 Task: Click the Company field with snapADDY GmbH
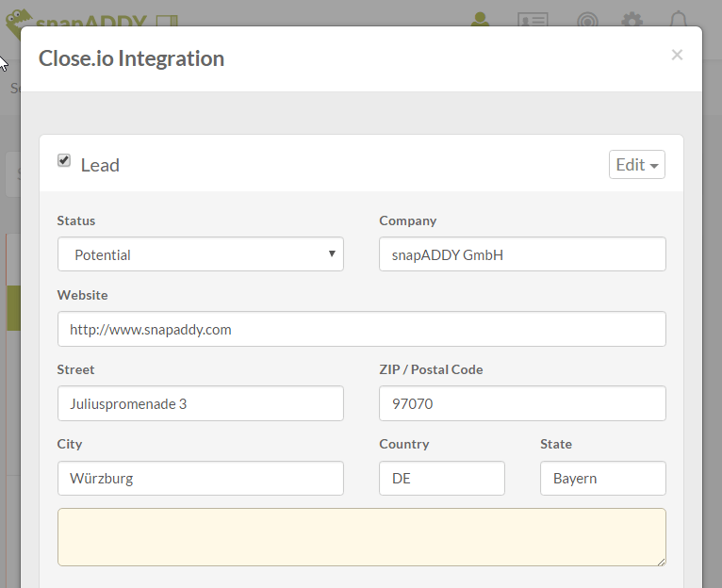click(521, 254)
